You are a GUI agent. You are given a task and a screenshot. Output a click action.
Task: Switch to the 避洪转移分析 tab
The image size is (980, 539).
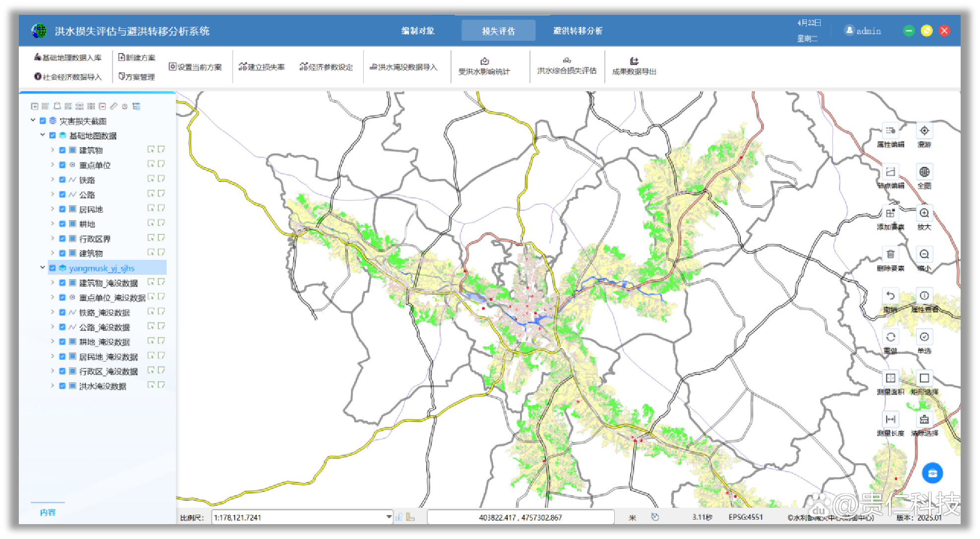tap(578, 31)
